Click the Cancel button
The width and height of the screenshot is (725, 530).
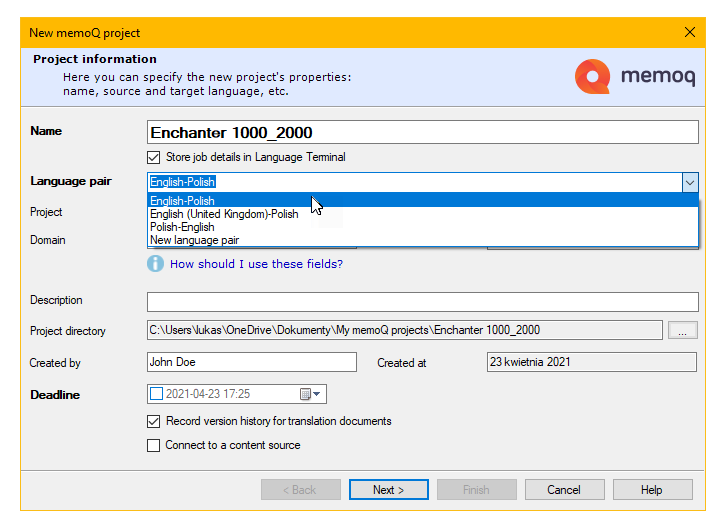tap(564, 490)
